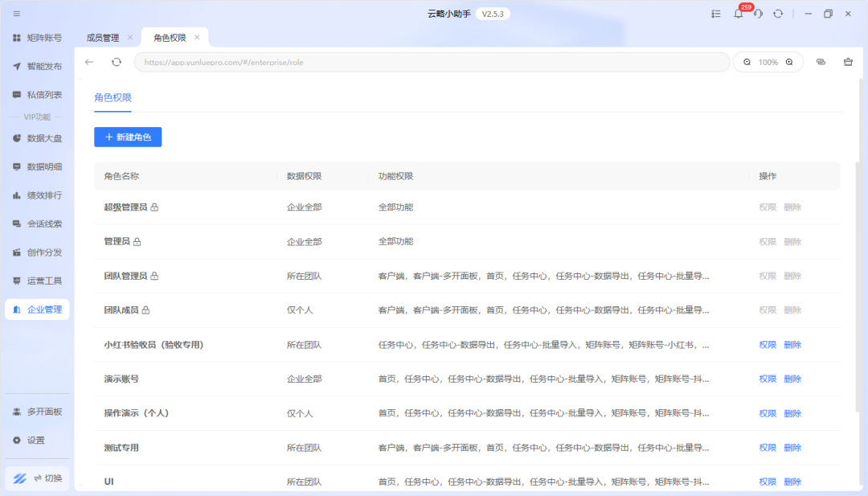Click the zoom in magnifier icon

coord(789,62)
